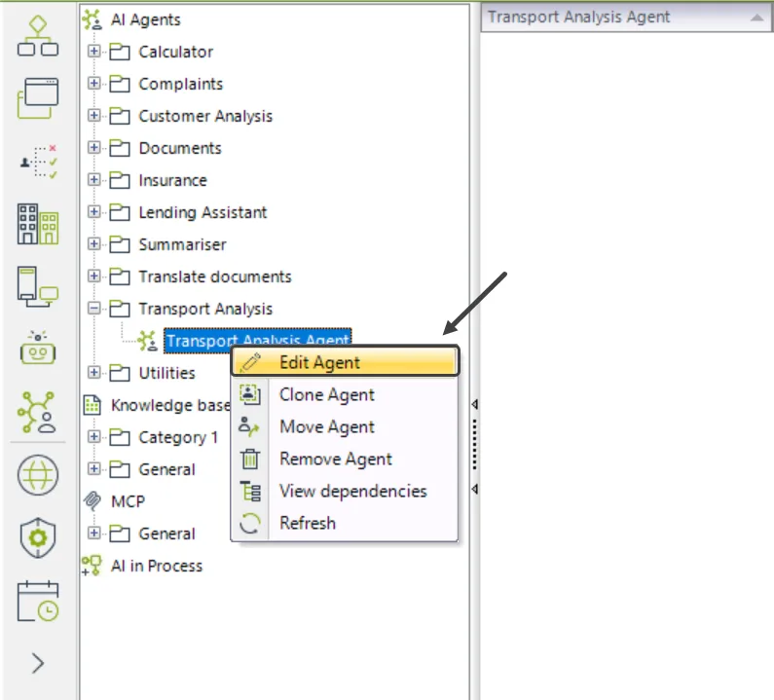Expand the sidebar with the chevron arrow

(38, 663)
